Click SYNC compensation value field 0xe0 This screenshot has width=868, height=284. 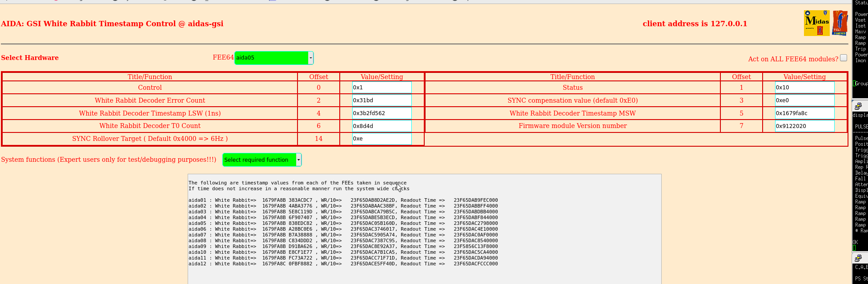click(804, 100)
